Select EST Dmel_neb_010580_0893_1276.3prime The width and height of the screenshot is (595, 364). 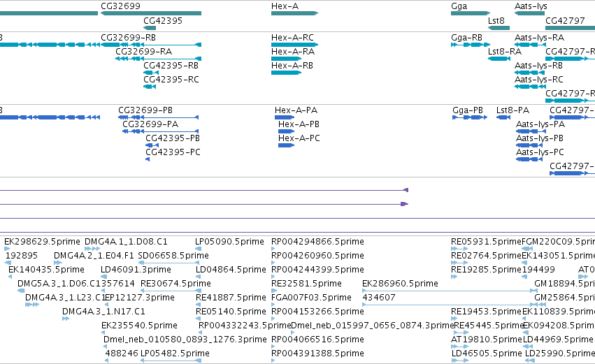click(x=185, y=340)
